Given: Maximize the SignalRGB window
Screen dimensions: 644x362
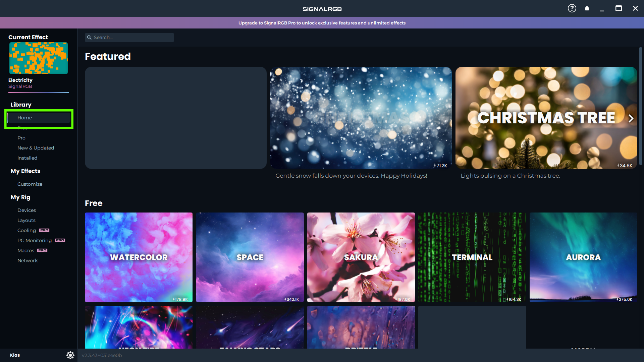Looking at the screenshot, I should coord(619,8).
